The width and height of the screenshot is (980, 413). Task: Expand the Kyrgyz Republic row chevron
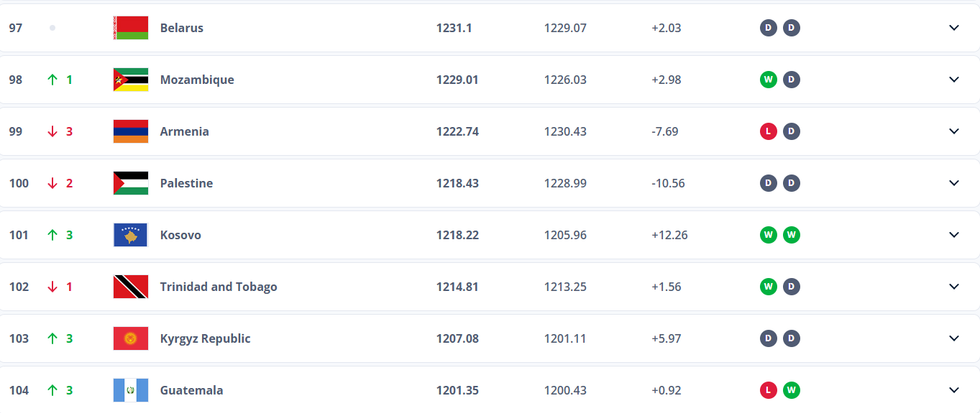coord(953,339)
